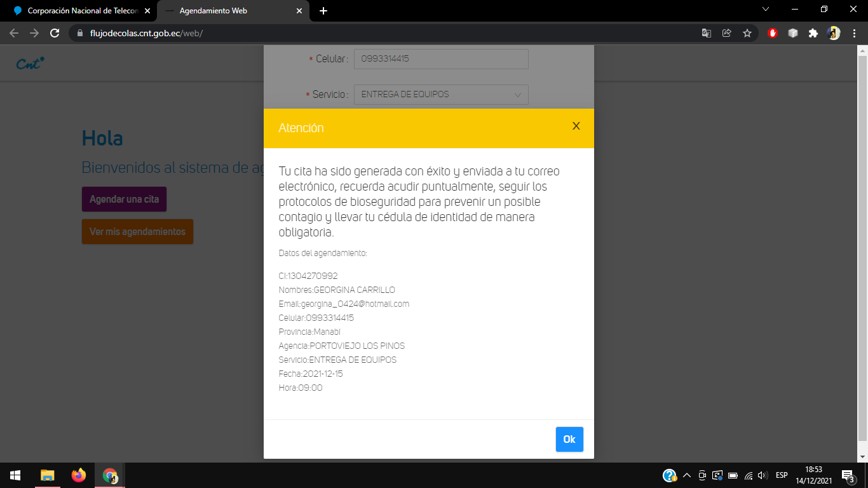Close the Atención dialog with the X

(x=576, y=126)
